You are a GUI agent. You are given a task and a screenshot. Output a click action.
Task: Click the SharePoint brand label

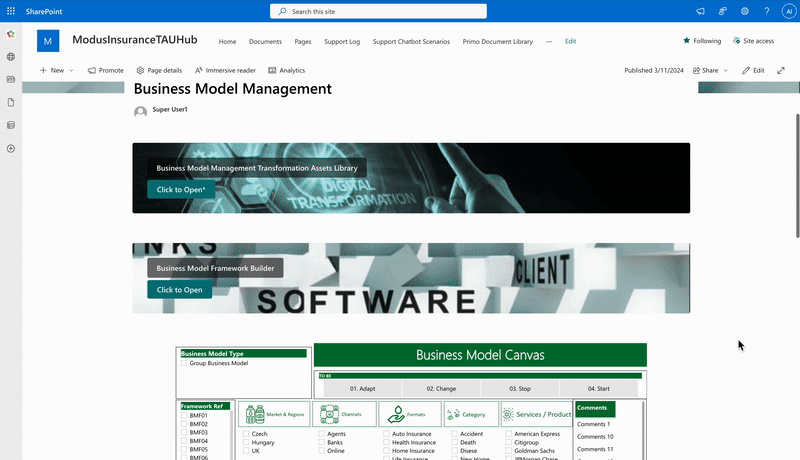tap(44, 11)
